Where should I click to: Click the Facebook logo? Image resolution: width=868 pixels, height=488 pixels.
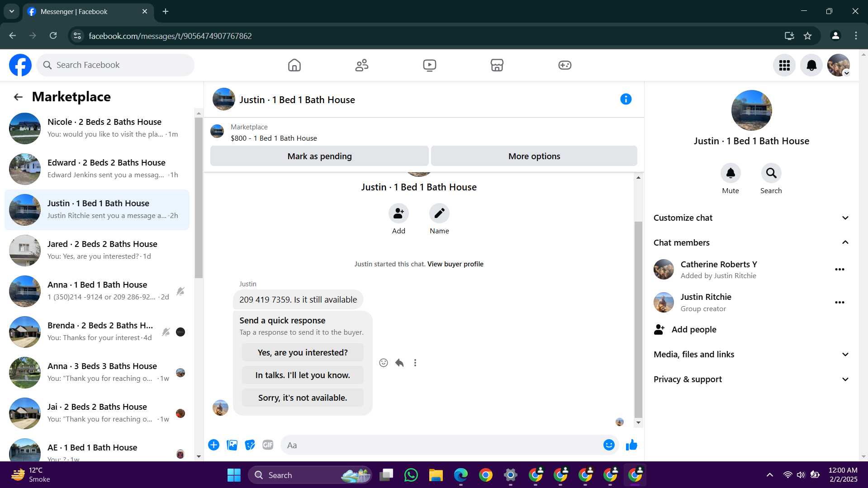click(x=20, y=65)
